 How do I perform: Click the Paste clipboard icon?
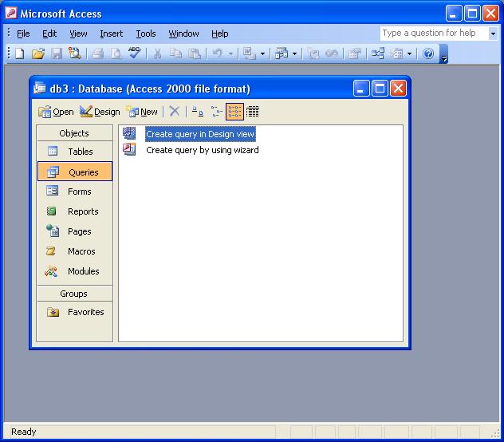(x=194, y=53)
